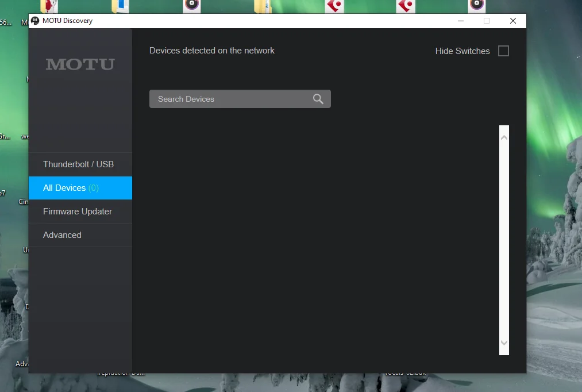Open the Thunderbolt / USB section
Viewport: 582px width, 392px height.
pos(80,164)
